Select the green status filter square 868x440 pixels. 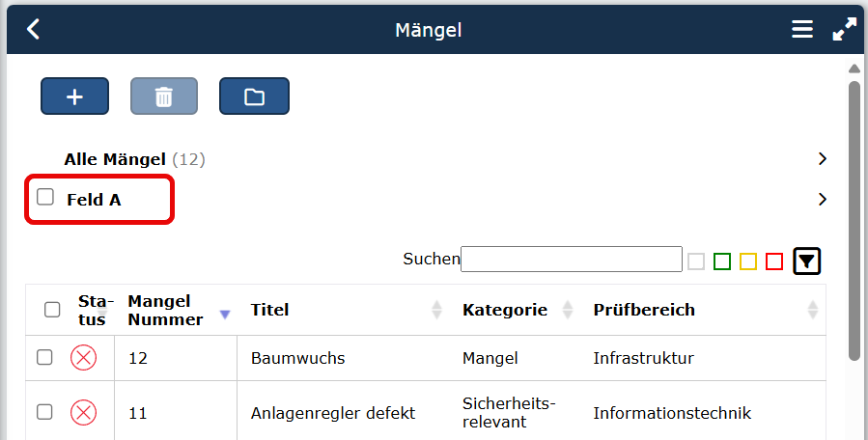click(x=722, y=261)
